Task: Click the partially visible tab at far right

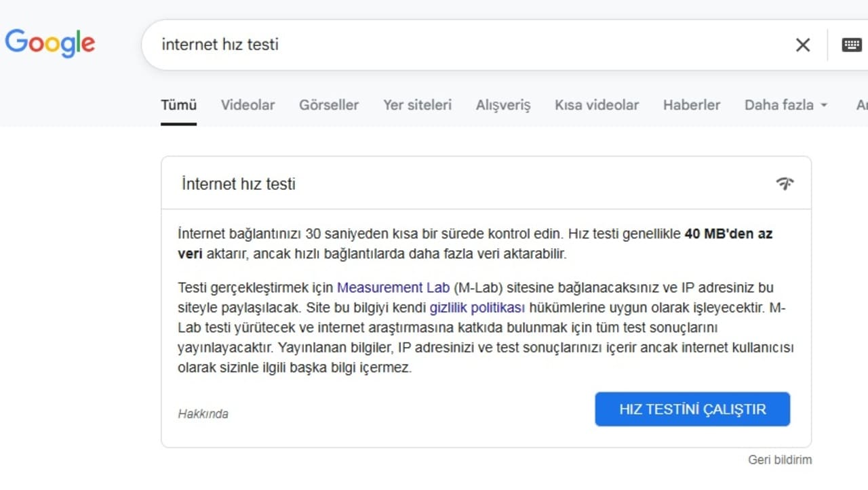Action: 863,105
